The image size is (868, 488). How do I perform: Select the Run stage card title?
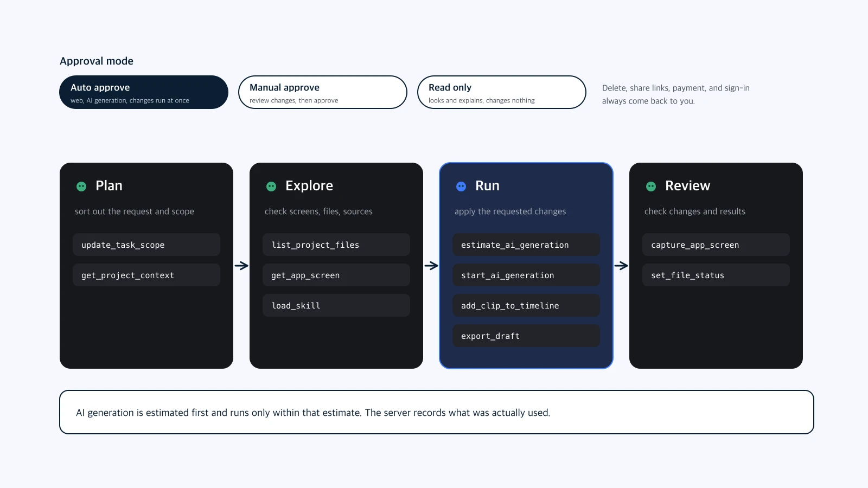(x=487, y=186)
